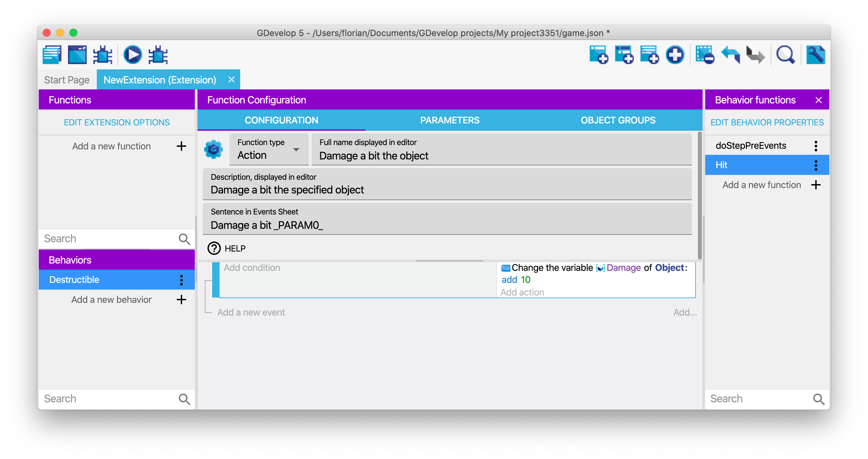Open Destructible behavior options menu

(x=181, y=280)
